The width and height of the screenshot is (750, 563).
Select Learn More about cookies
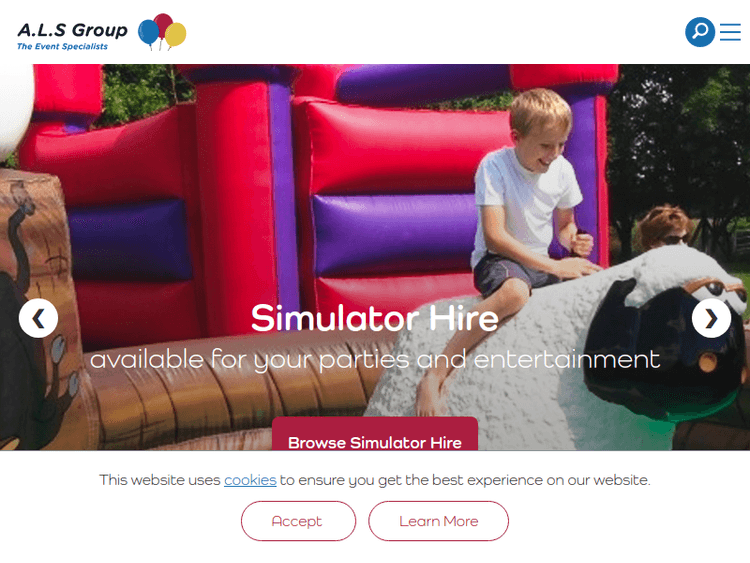439,521
